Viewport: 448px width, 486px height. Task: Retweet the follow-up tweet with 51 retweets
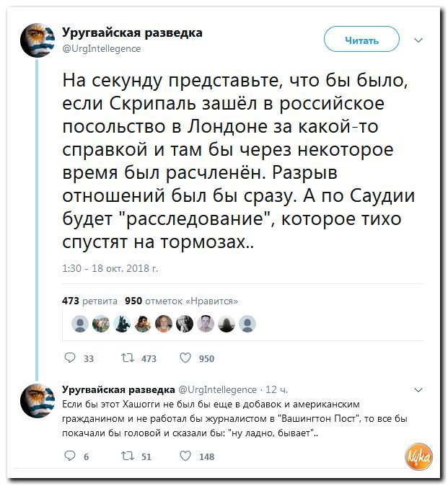tap(128, 456)
